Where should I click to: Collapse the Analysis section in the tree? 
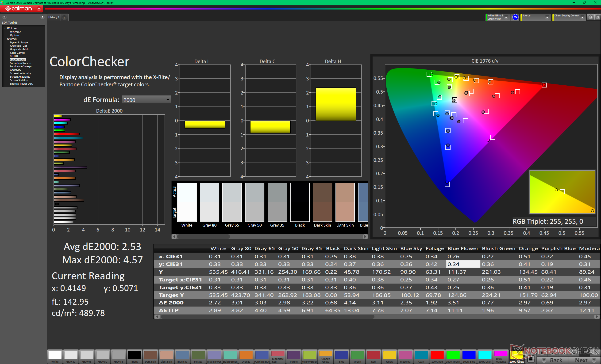(5, 39)
